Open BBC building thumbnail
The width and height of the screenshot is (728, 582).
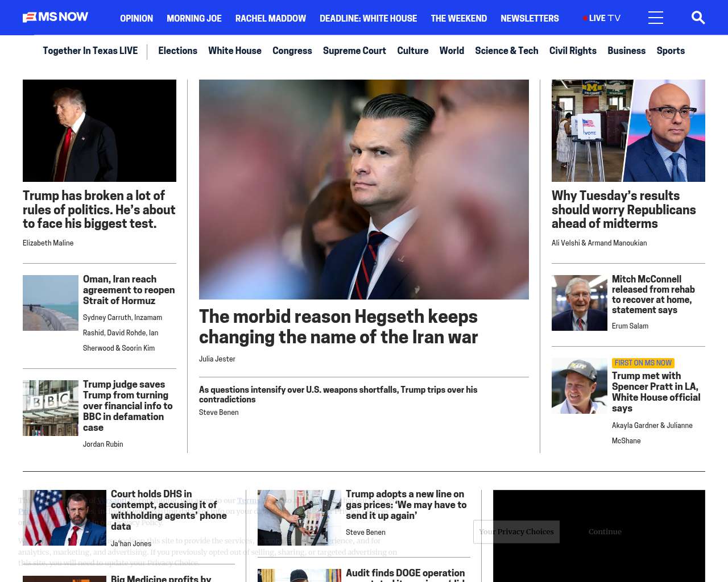(51, 408)
